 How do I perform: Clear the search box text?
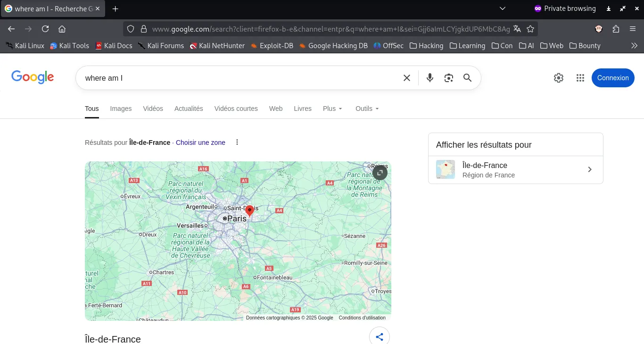coord(407,78)
